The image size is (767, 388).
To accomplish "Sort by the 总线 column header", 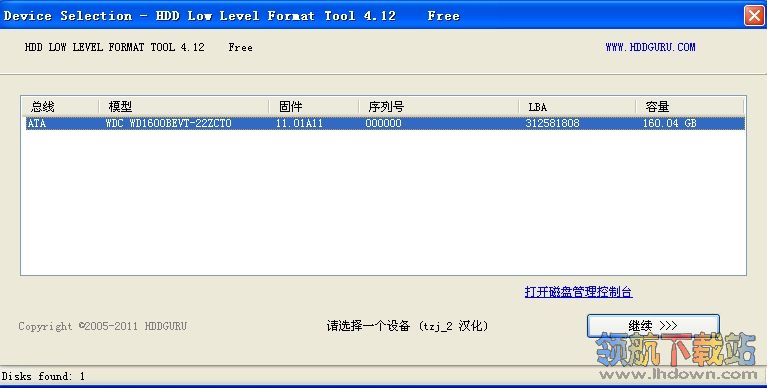I will coord(60,107).
